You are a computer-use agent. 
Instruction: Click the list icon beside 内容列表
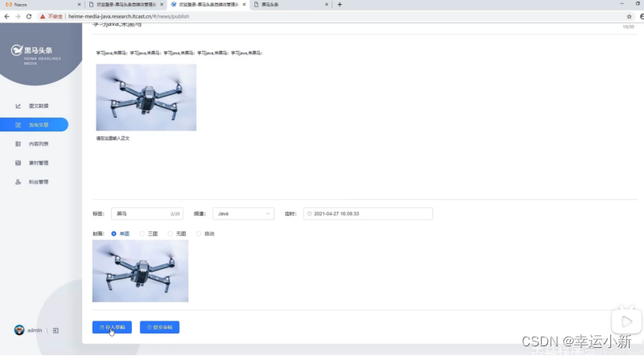click(x=18, y=144)
